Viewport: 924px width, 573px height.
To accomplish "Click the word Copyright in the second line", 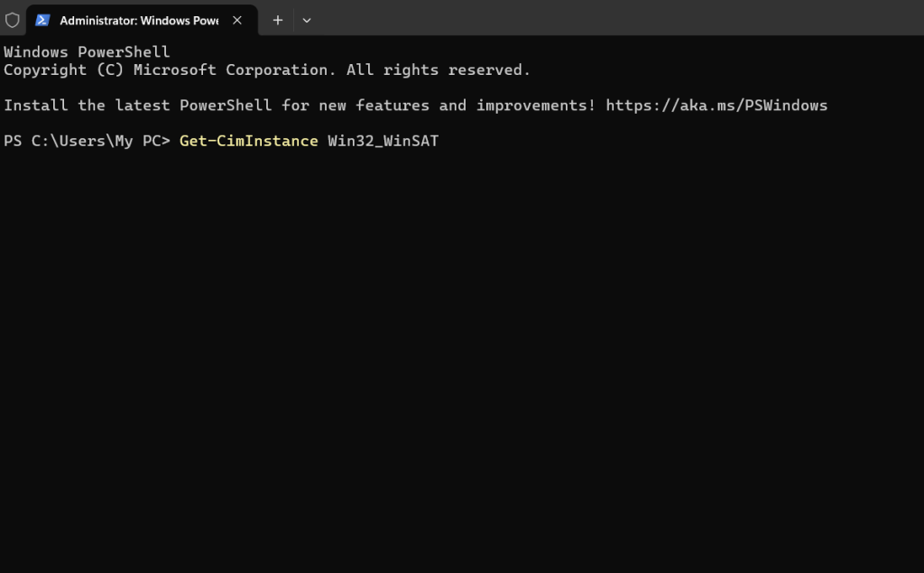I will (x=42, y=69).
